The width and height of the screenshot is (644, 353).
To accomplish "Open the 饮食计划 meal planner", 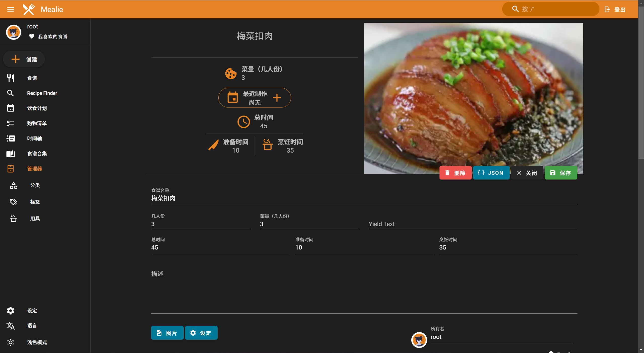I will [37, 108].
